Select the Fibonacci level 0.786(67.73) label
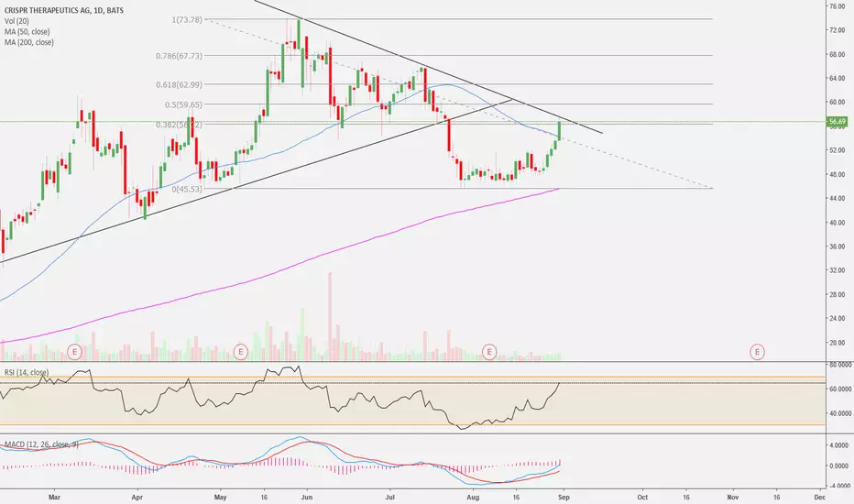The width and height of the screenshot is (854, 504). 180,56
